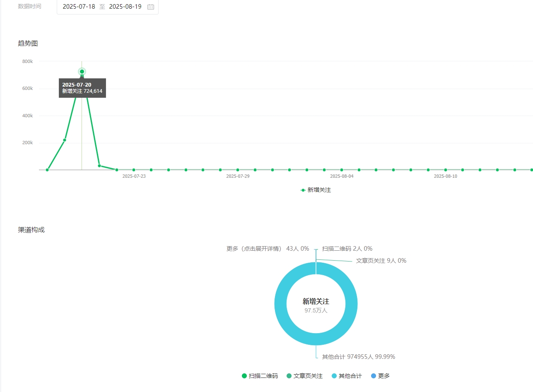Click the 文章页关注 9人 0% label
Viewport: 533px width, 392px height.
coord(381,261)
